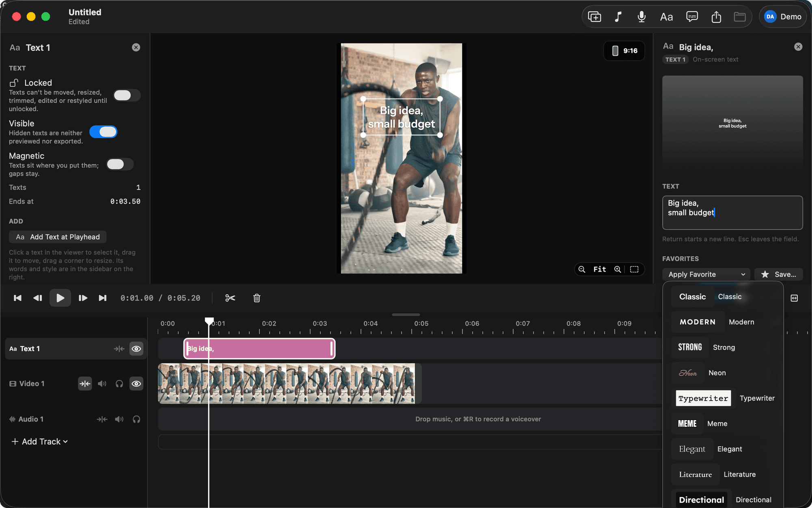812x508 pixels.
Task: Click the timeline panel resize handle
Action: pyautogui.click(x=406, y=315)
